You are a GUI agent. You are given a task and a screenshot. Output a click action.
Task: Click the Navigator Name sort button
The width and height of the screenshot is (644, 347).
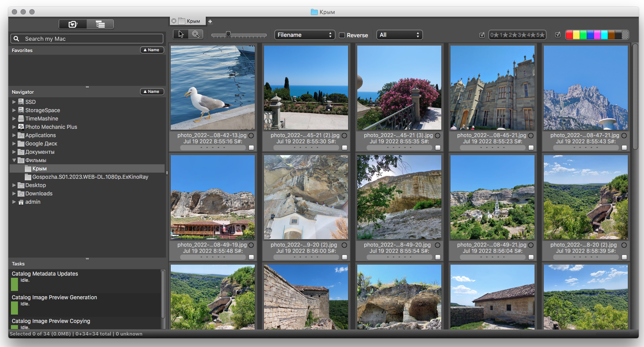(152, 92)
